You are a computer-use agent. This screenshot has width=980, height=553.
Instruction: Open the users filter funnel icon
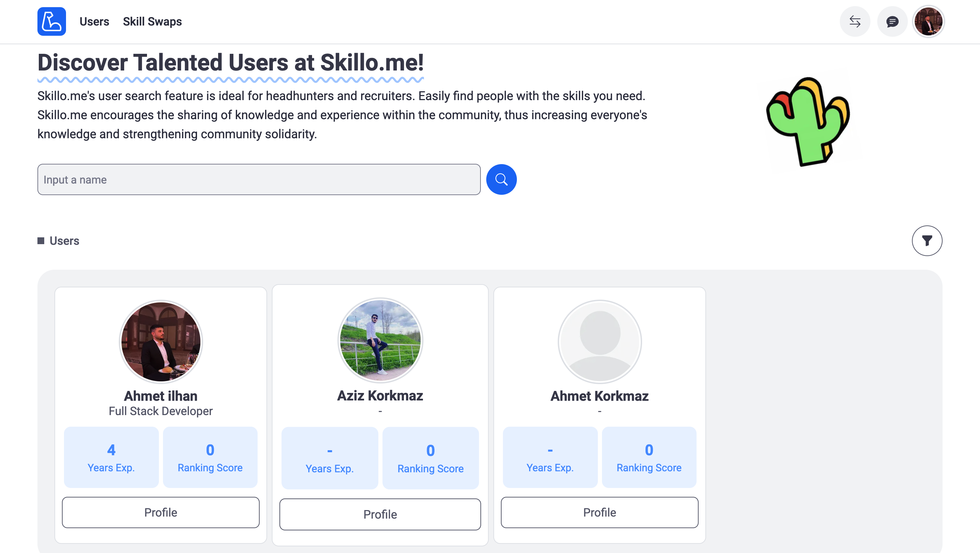[x=927, y=240]
